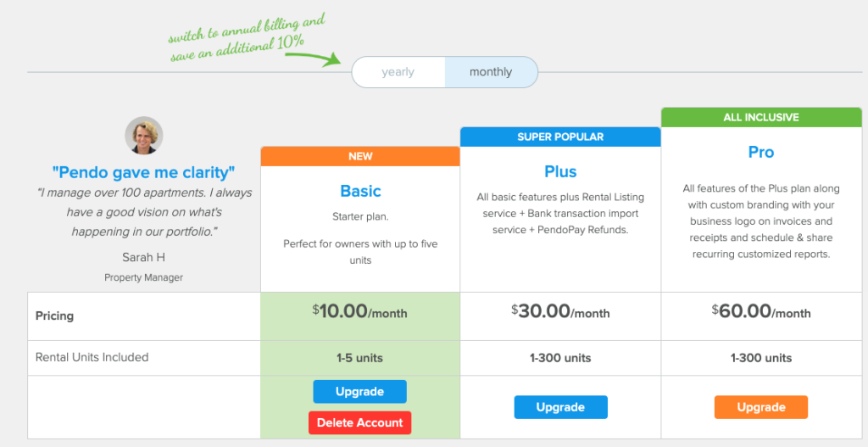868x447 pixels.
Task: Click the orange NEW banner
Action: click(x=360, y=157)
